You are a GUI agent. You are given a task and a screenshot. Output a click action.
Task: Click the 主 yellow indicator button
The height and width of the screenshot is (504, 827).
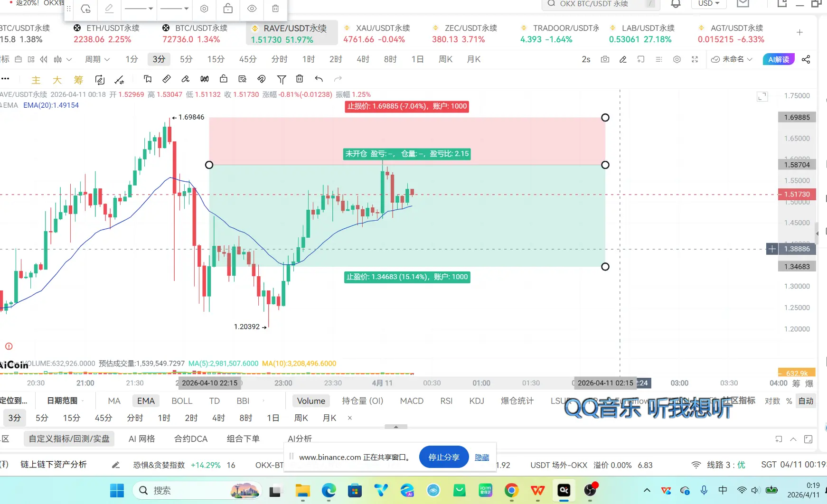pos(36,80)
